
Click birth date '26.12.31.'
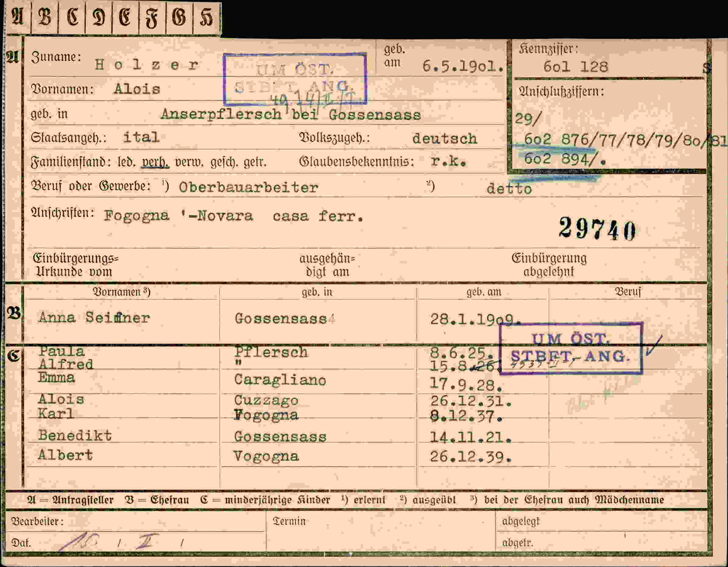[471, 401]
